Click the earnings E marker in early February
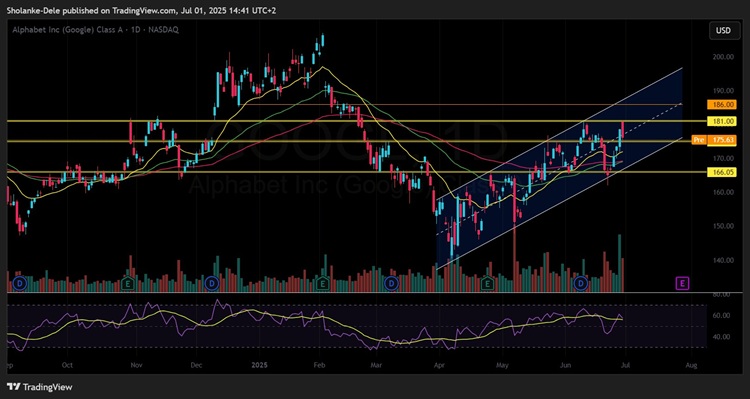This screenshot has width=750, height=399. pos(323,284)
